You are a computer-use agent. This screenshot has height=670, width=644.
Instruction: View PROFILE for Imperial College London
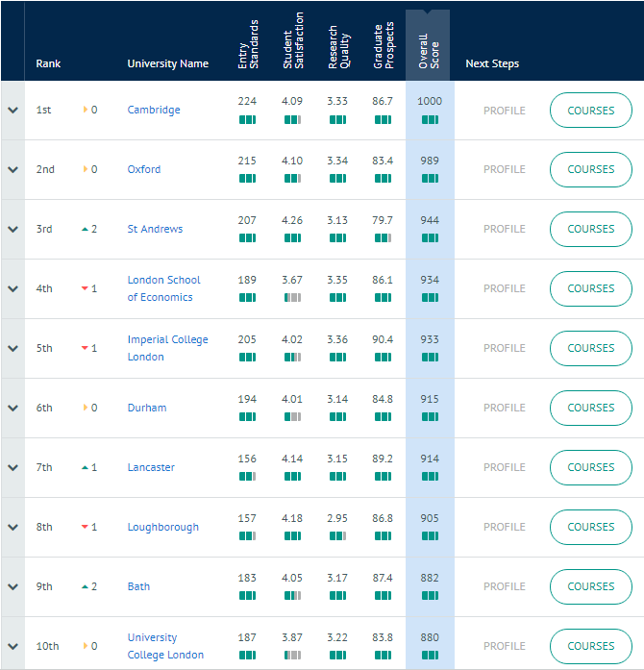click(505, 348)
